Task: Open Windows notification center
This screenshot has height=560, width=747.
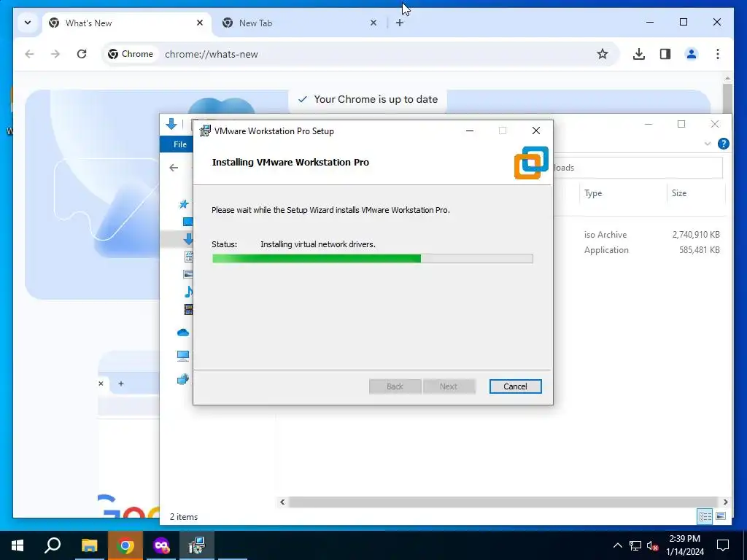Action: point(723,545)
